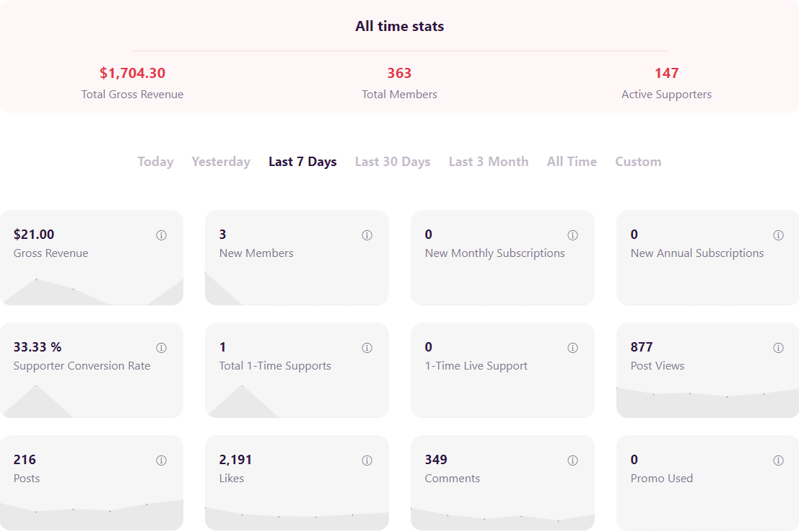Viewport: 799px width, 532px height.
Task: Click the Likes sparkline graph
Action: pyautogui.click(x=297, y=519)
